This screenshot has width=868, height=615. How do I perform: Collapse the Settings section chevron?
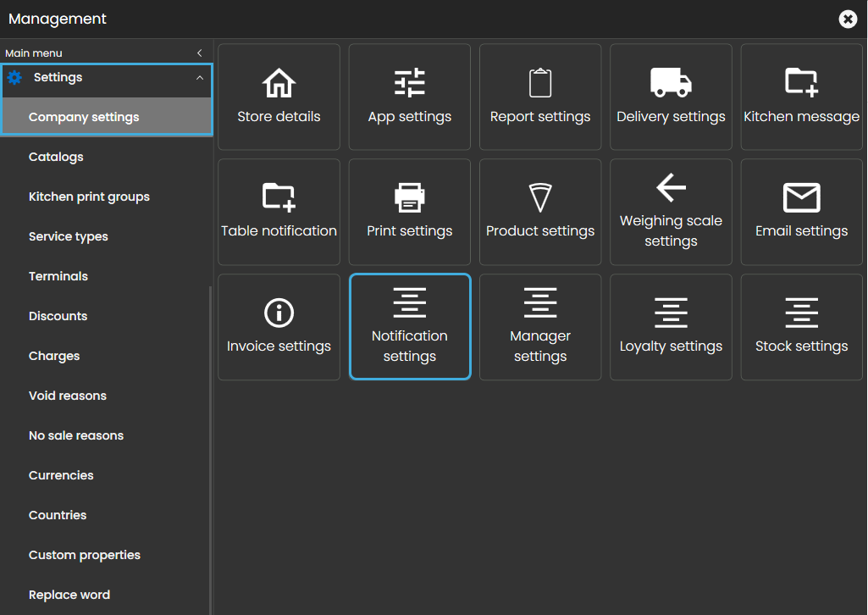click(200, 78)
